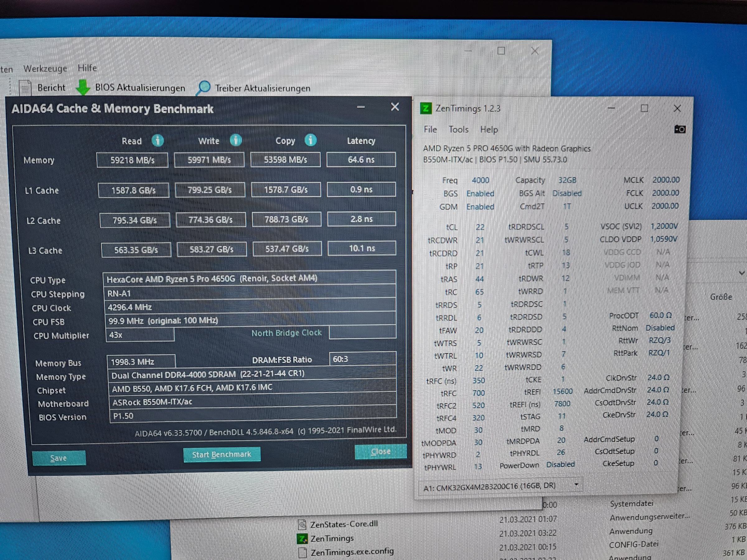Screen dimensions: 747x560
Task: Open the Hilfe menu in AIDA64
Action: [87, 68]
